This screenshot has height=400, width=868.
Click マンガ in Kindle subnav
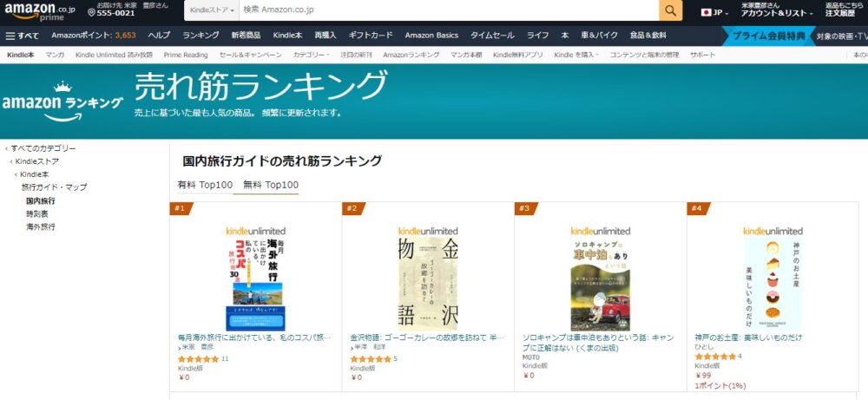click(x=55, y=55)
